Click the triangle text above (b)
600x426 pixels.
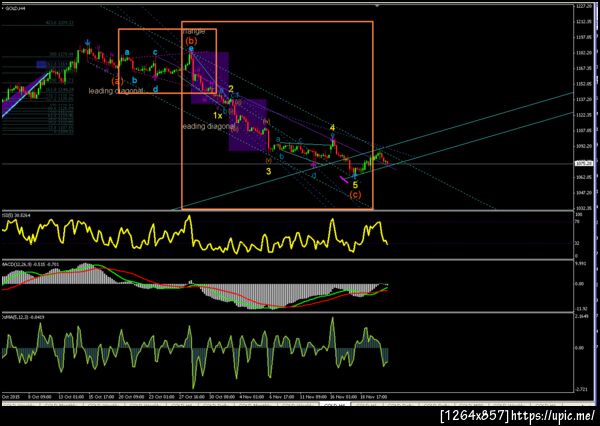point(194,31)
